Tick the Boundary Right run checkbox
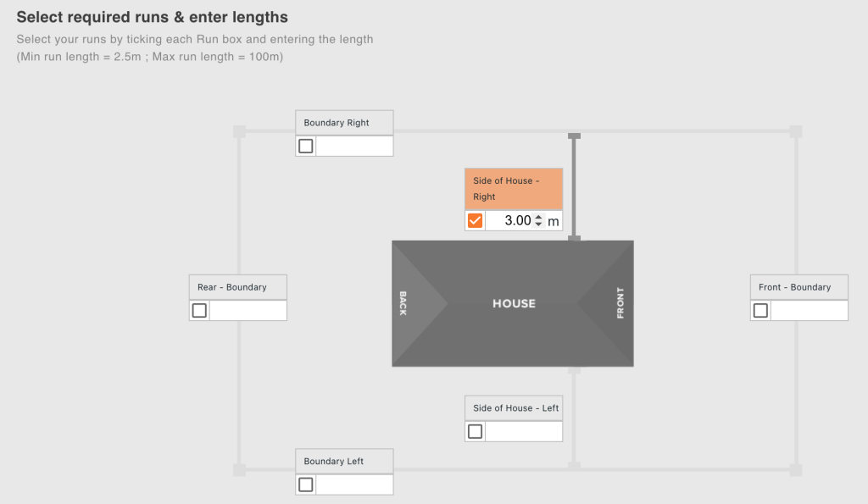 [x=306, y=146]
